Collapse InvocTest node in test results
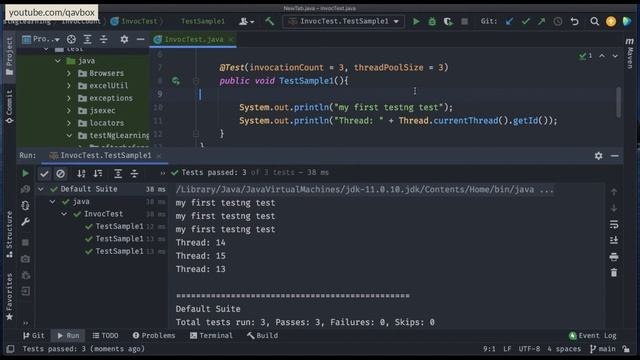This screenshot has height=360, width=640. (64, 214)
